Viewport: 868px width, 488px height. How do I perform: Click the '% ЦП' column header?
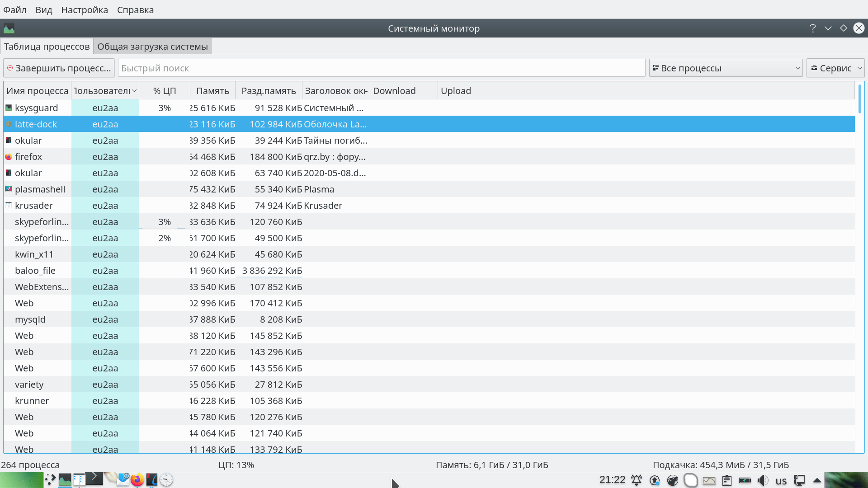pyautogui.click(x=164, y=91)
